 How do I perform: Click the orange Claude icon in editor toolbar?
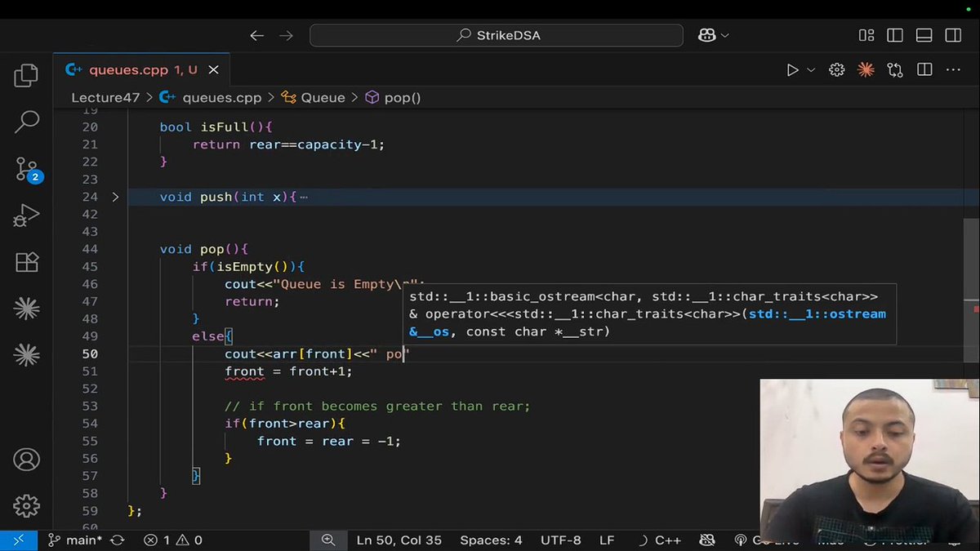866,70
